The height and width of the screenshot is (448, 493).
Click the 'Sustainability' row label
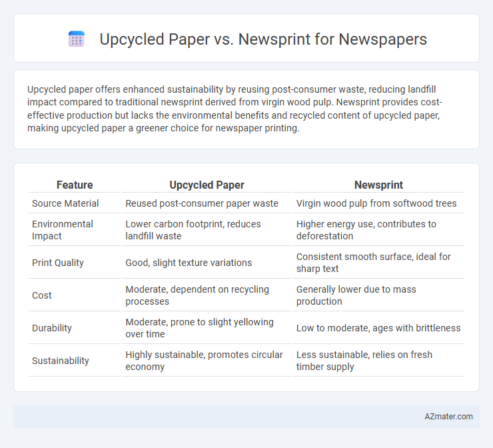point(61,361)
